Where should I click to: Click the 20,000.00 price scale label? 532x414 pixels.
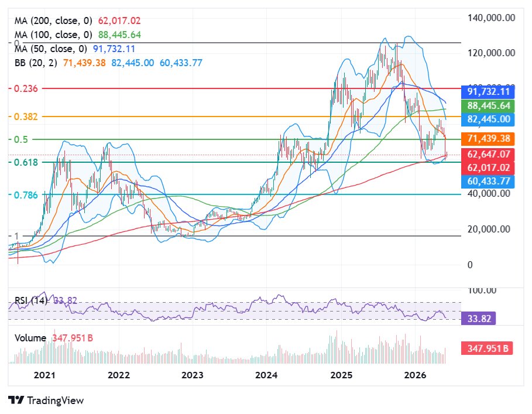[x=489, y=229]
